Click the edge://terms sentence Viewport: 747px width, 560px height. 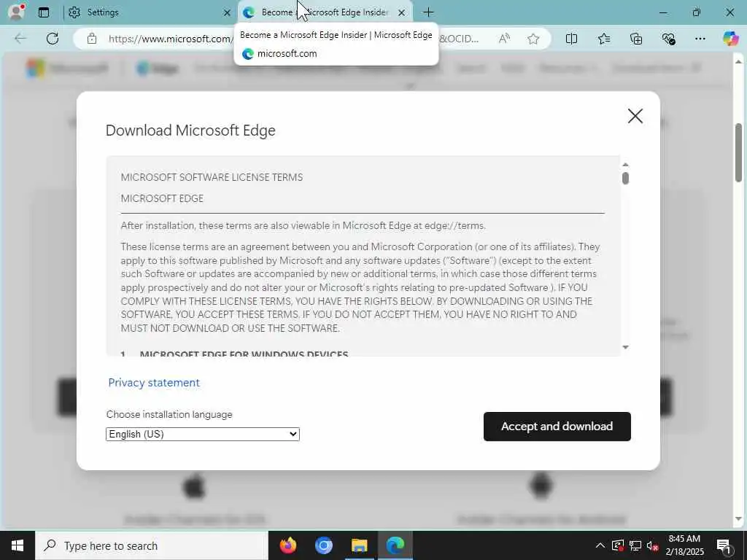(303, 226)
